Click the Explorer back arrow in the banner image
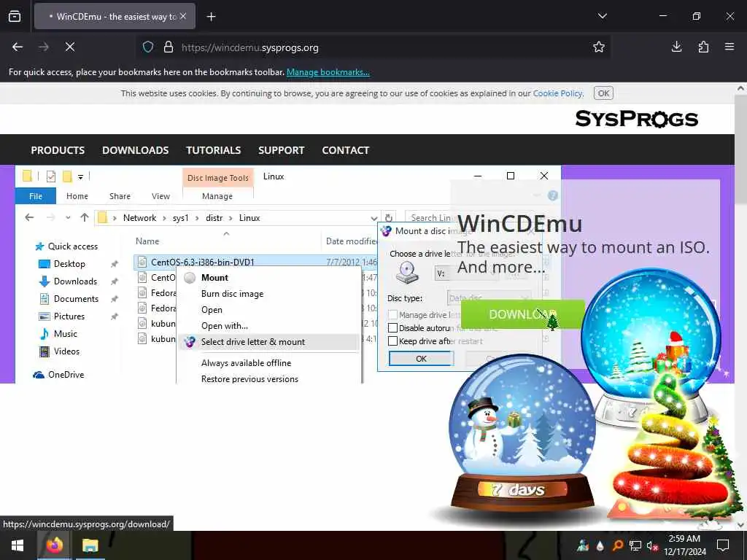 pyautogui.click(x=29, y=217)
